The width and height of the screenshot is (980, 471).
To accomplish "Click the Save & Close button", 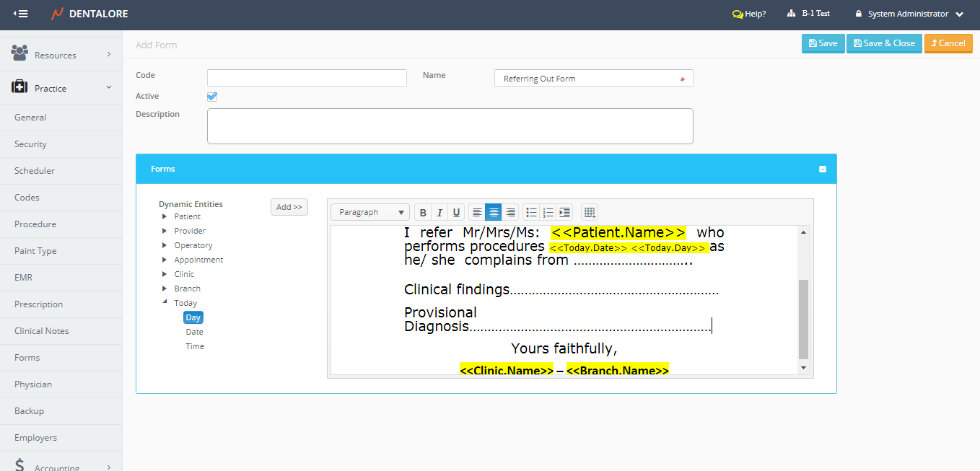I will pos(883,43).
